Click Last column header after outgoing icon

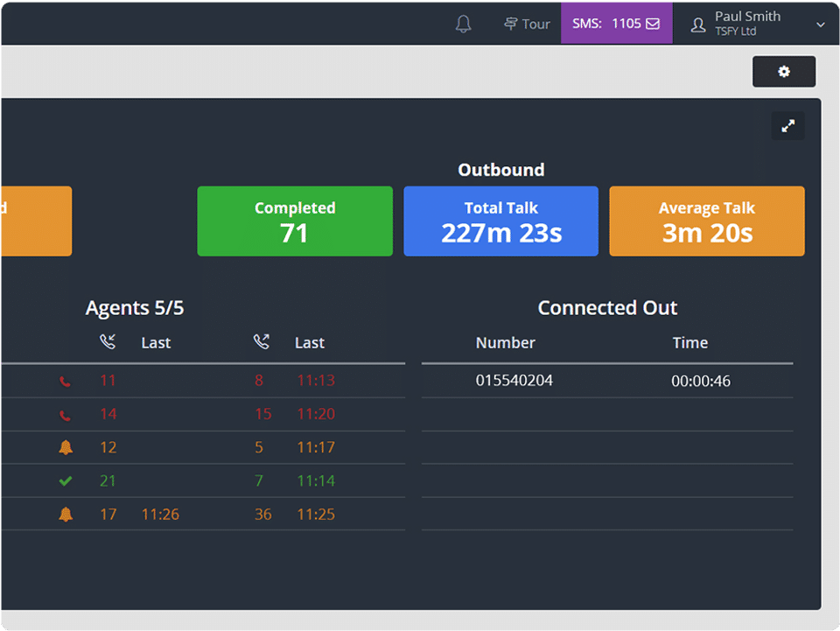pos(310,343)
